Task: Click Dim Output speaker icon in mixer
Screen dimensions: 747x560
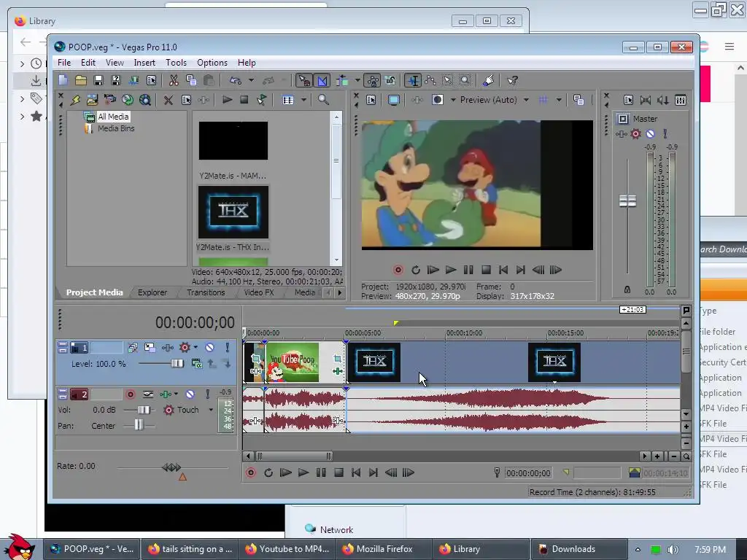Action: point(662,100)
